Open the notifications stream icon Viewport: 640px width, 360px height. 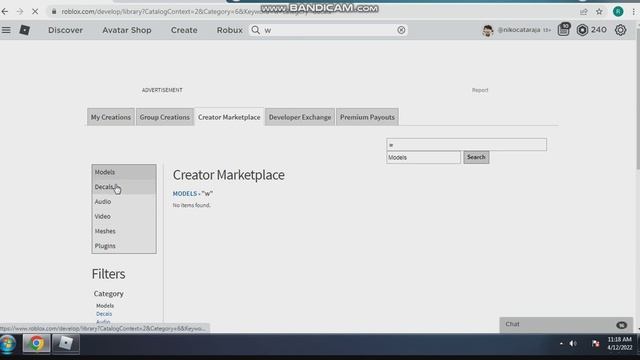[564, 30]
